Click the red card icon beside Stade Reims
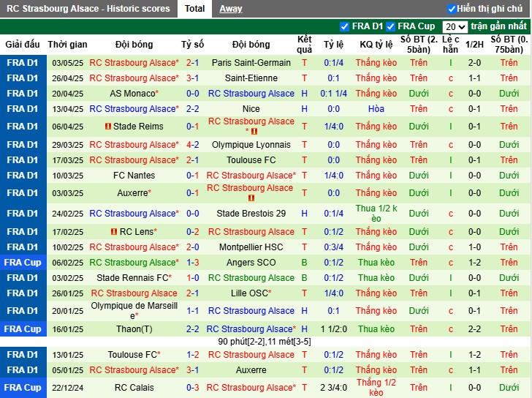The width and height of the screenshot is (532, 398). click(108, 127)
